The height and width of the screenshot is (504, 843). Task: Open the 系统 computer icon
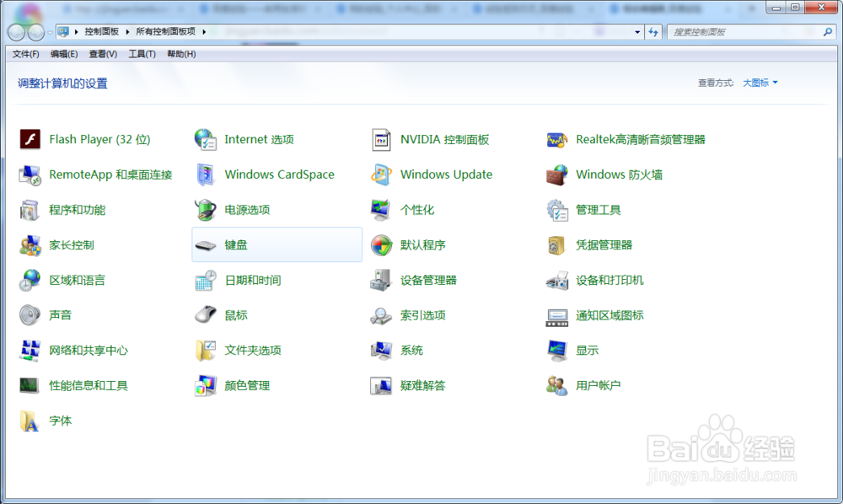(381, 351)
